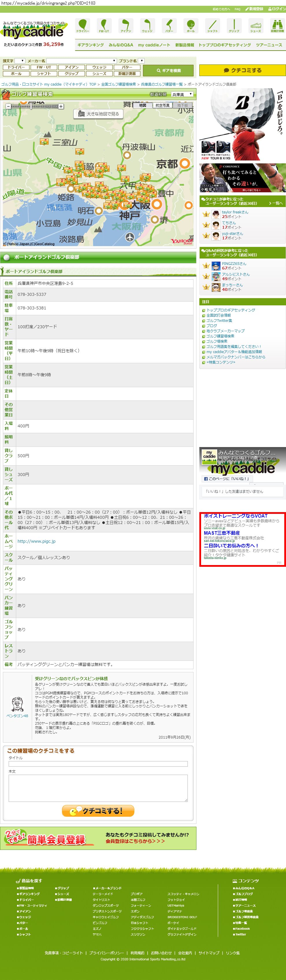
Task: Open the Iron (アイアン) category icon
Action: point(126,25)
